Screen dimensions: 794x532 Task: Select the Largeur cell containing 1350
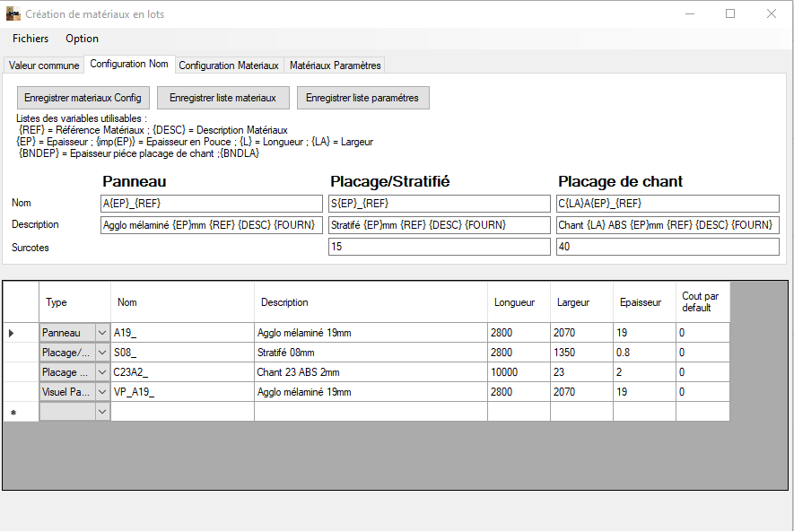[580, 353]
